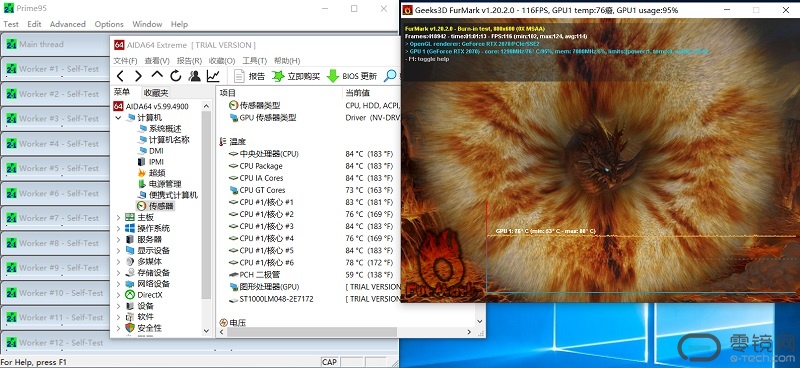This screenshot has width=800, height=368.
Task: Open the 查看(V) menu in AIDA64
Action: click(x=157, y=61)
